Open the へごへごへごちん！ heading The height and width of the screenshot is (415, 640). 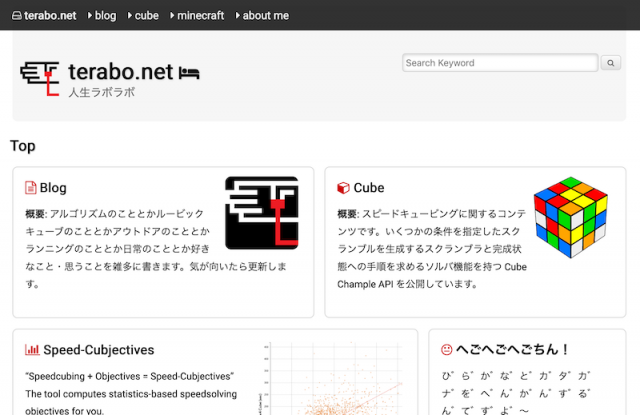pyautogui.click(x=512, y=349)
